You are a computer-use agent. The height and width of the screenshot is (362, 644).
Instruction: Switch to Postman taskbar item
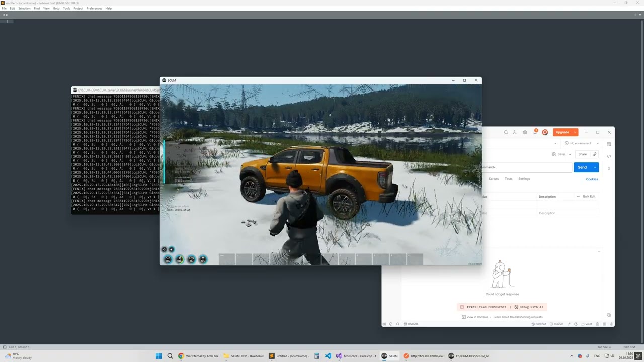point(424,356)
